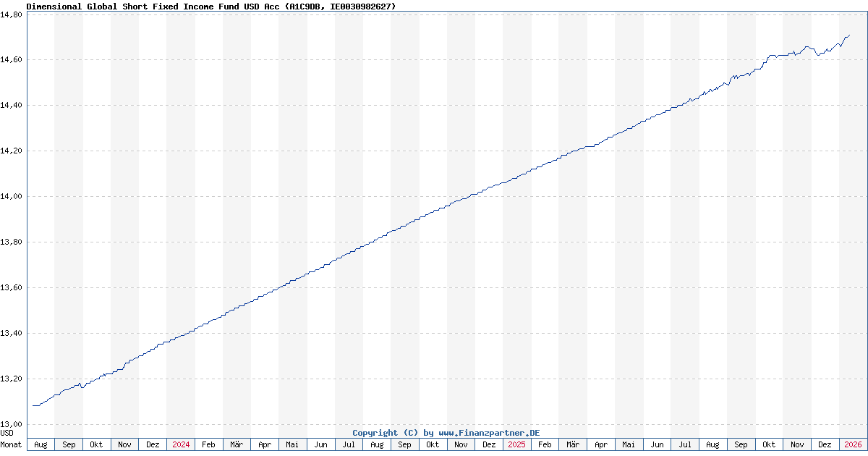
Task: Click the blue price line at its peak
Action: click(x=850, y=33)
